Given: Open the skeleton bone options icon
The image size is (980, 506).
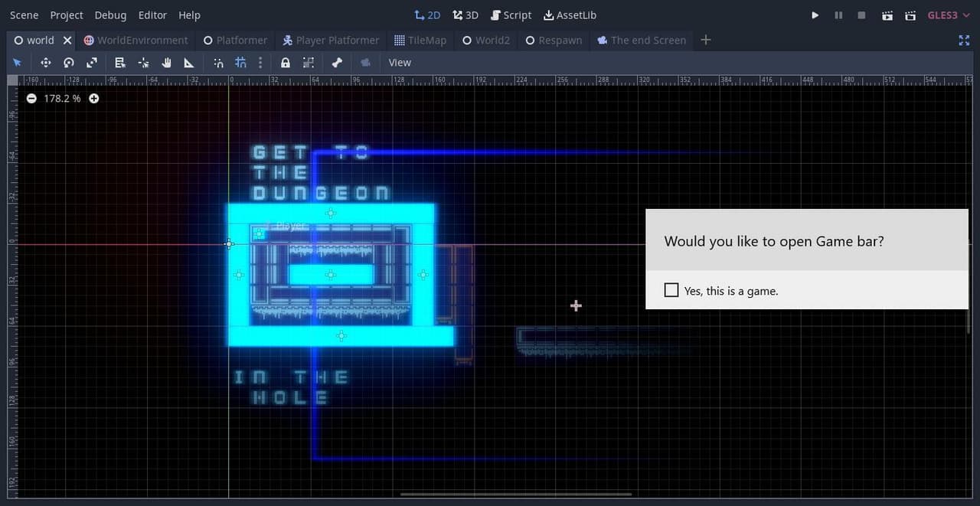Looking at the screenshot, I should pos(337,63).
